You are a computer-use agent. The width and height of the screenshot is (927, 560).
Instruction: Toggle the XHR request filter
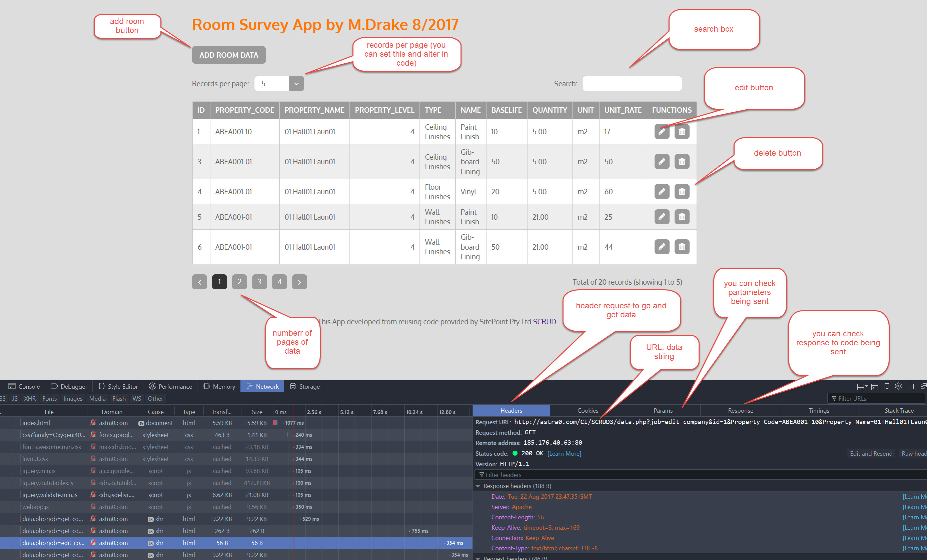coord(30,398)
